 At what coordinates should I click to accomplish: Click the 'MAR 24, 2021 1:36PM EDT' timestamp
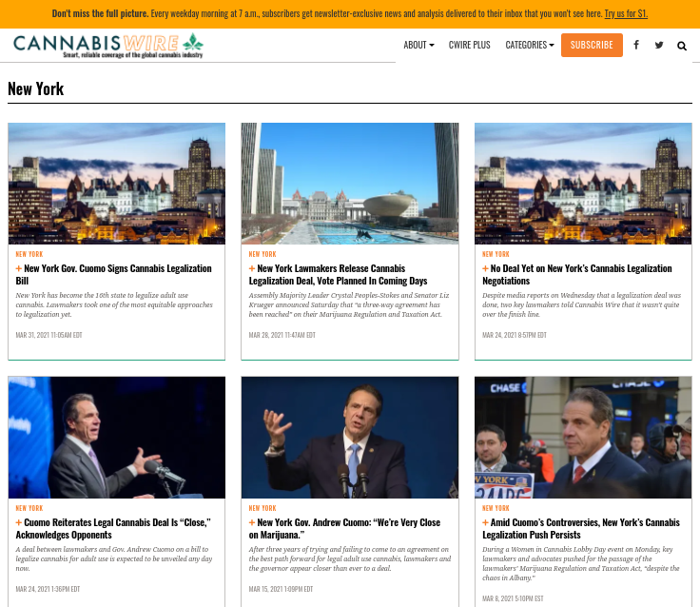coord(48,589)
